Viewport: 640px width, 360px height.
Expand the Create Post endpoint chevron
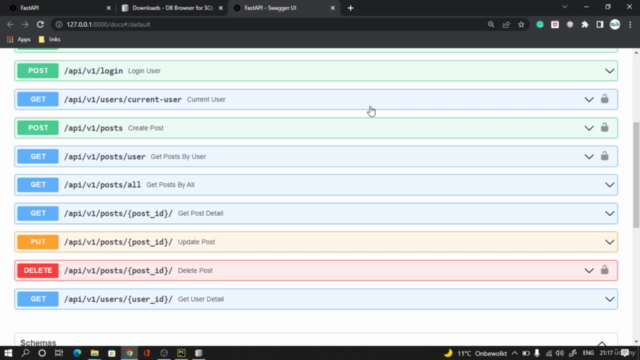589,128
